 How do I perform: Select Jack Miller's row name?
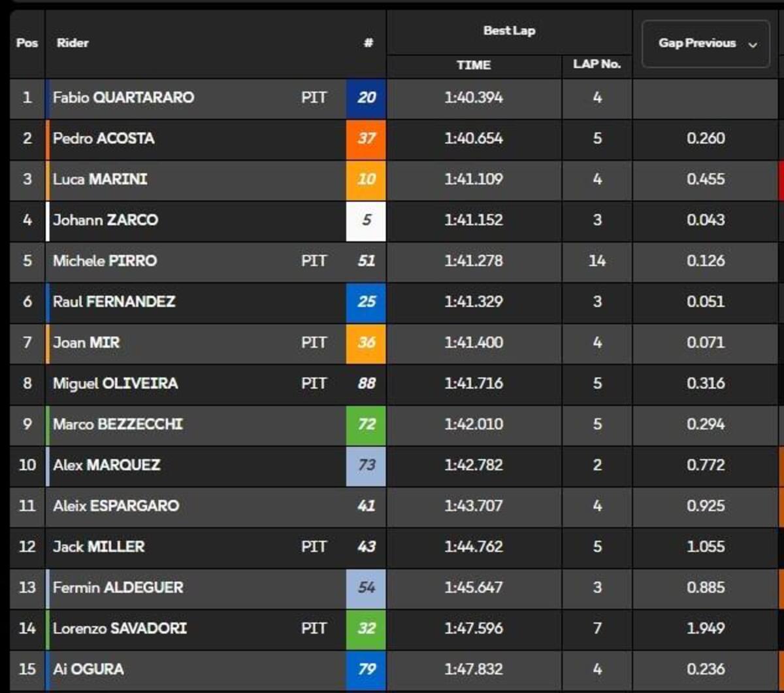pyautogui.click(x=99, y=547)
